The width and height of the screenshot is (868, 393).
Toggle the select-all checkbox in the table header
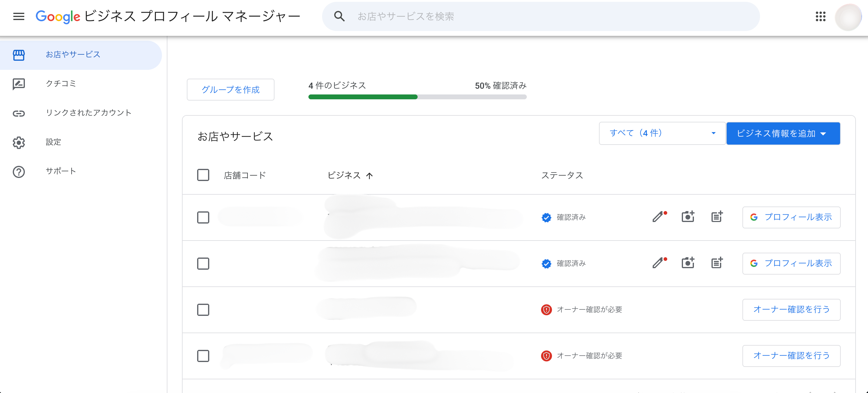tap(203, 175)
